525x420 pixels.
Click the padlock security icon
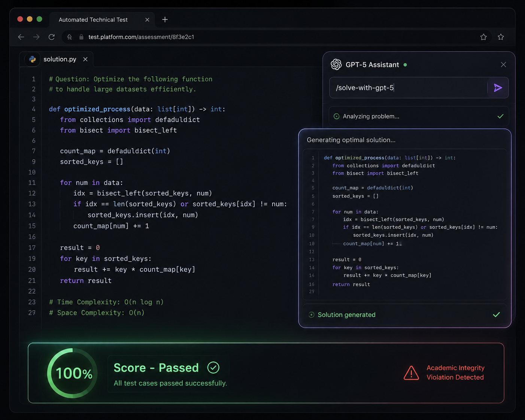tap(81, 37)
